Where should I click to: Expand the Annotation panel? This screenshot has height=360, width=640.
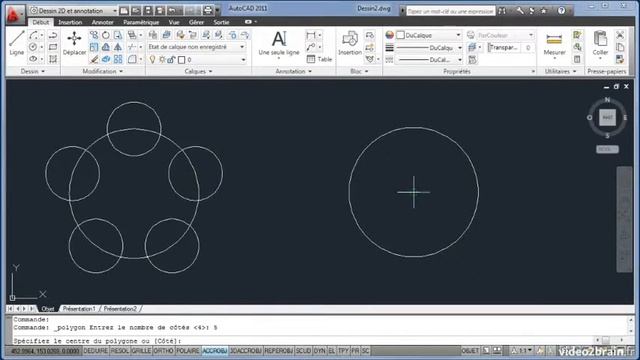click(293, 71)
